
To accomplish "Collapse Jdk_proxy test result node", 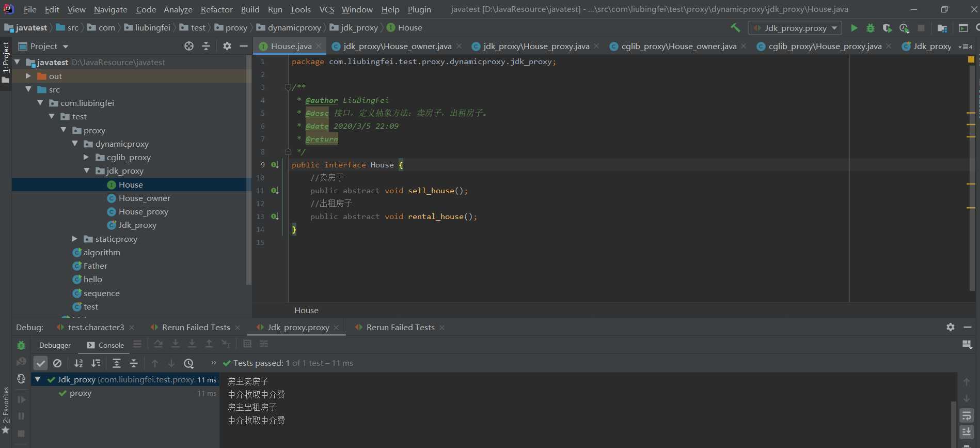I will coord(38,379).
